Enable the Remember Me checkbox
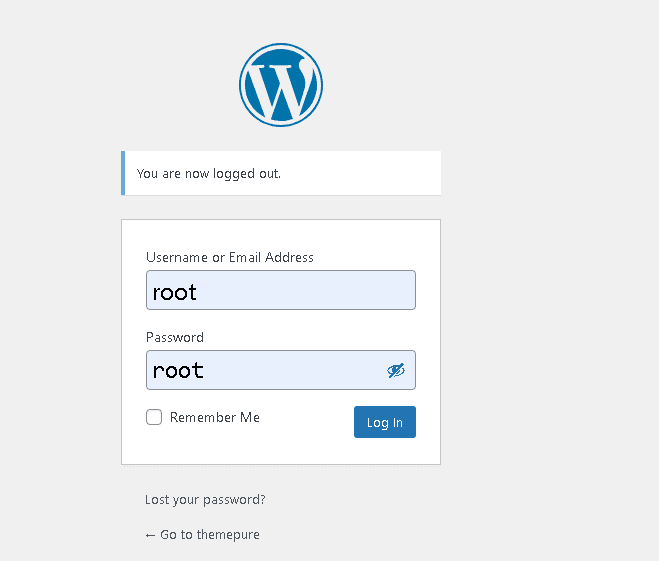Screen dimensions: 659x561 click(154, 417)
